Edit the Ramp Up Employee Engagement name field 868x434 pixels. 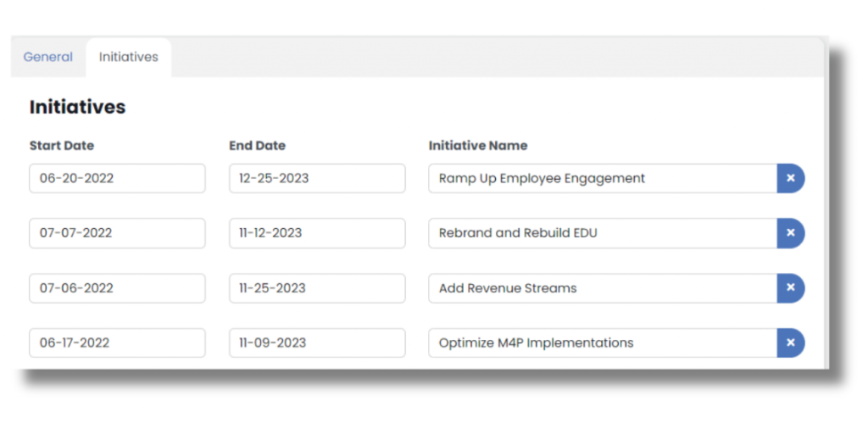pyautogui.click(x=602, y=179)
